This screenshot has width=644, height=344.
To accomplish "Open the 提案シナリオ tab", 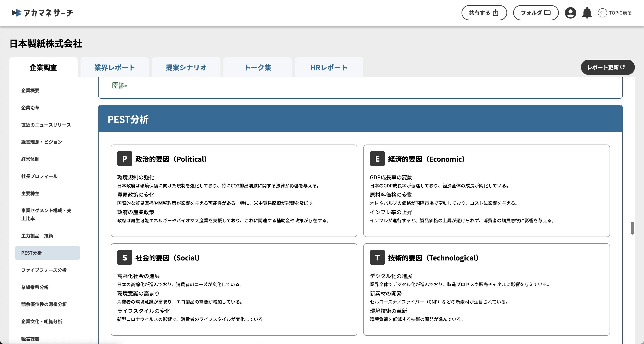I will 186,67.
